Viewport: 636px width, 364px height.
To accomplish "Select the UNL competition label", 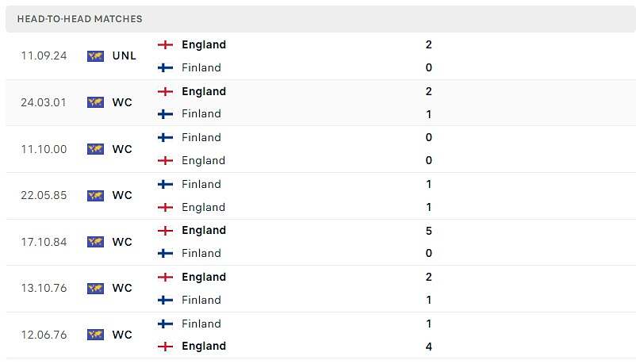I will point(125,56).
